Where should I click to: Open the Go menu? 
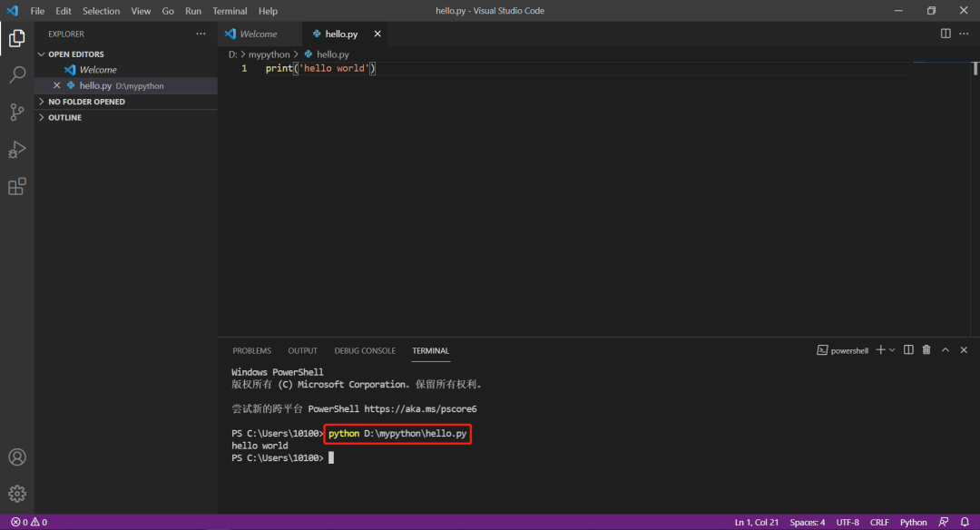[x=168, y=11]
